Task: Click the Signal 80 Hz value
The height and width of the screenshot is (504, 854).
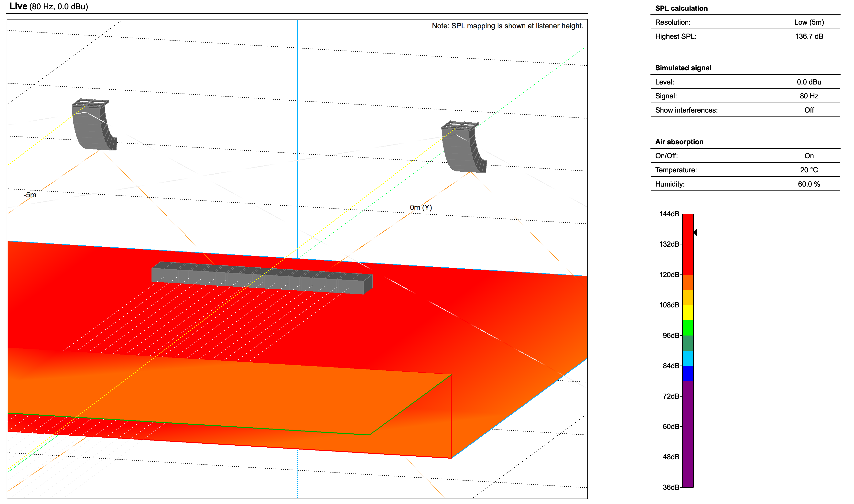Action: [x=809, y=96]
